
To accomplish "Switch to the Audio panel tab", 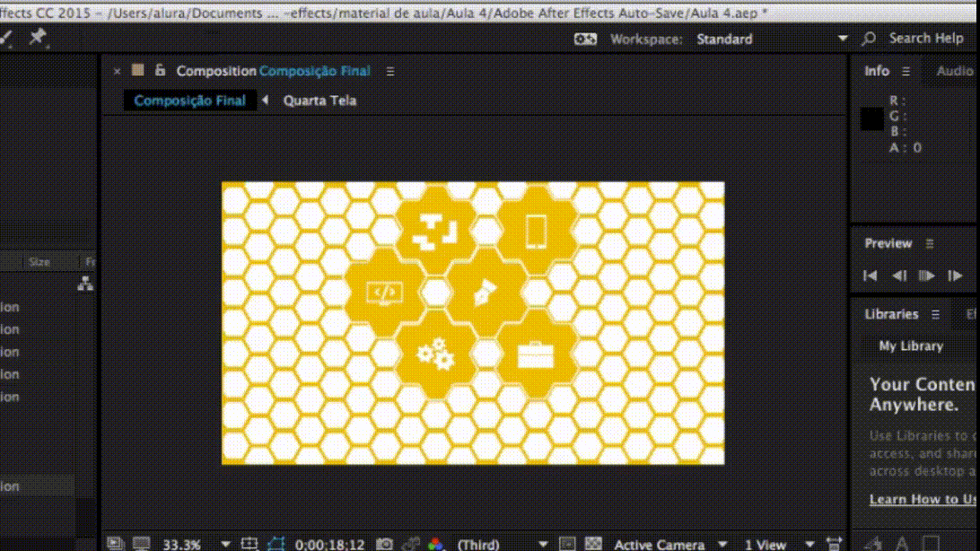I will pyautogui.click(x=954, y=71).
